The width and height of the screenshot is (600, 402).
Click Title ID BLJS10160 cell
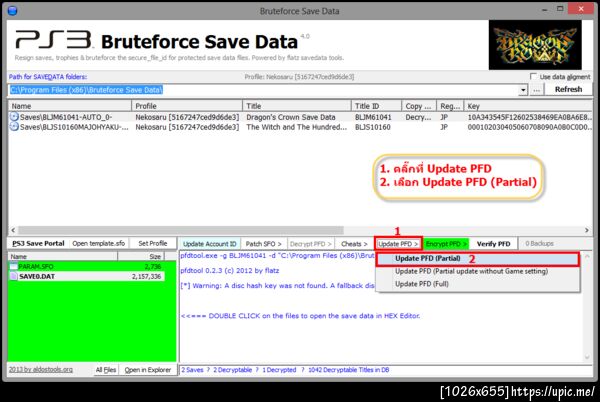pos(373,127)
